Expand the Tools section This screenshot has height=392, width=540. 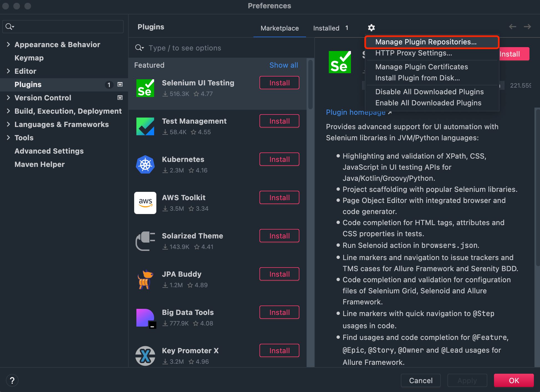coord(8,138)
